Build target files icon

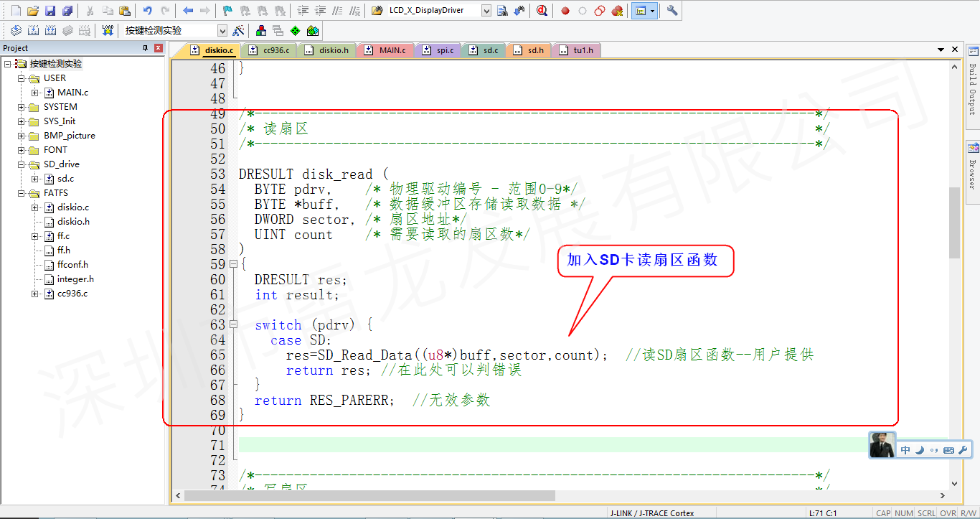pyautogui.click(x=33, y=31)
